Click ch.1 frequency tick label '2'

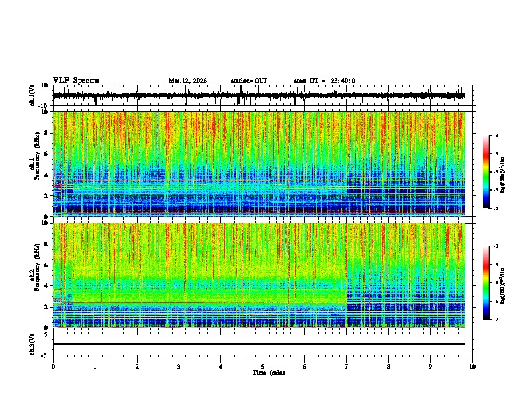[47, 196]
